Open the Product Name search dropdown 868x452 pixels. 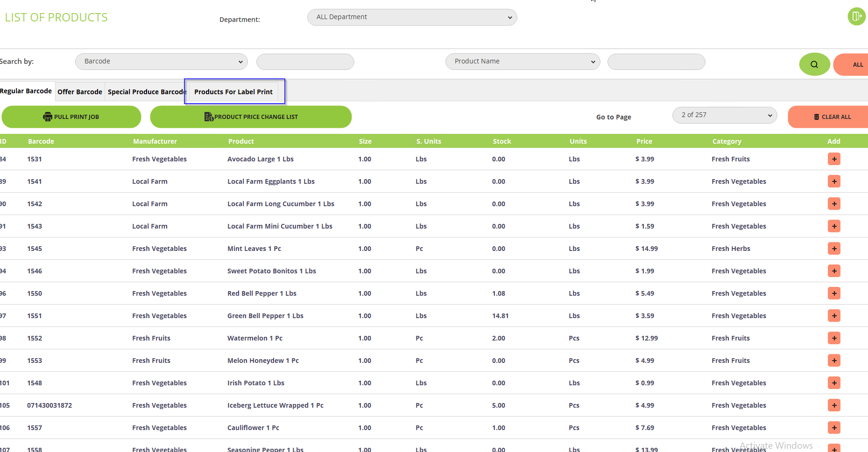pos(522,62)
